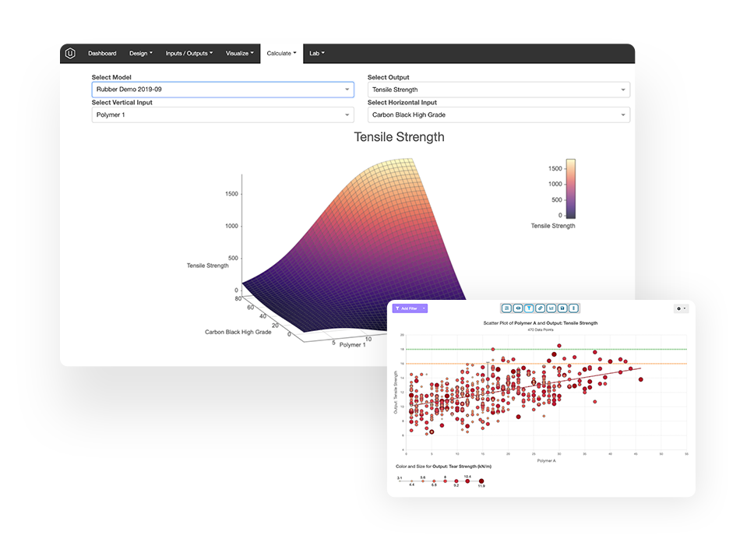This screenshot has height=560, width=740.
Task: Open the Design menu
Action: coord(141,53)
